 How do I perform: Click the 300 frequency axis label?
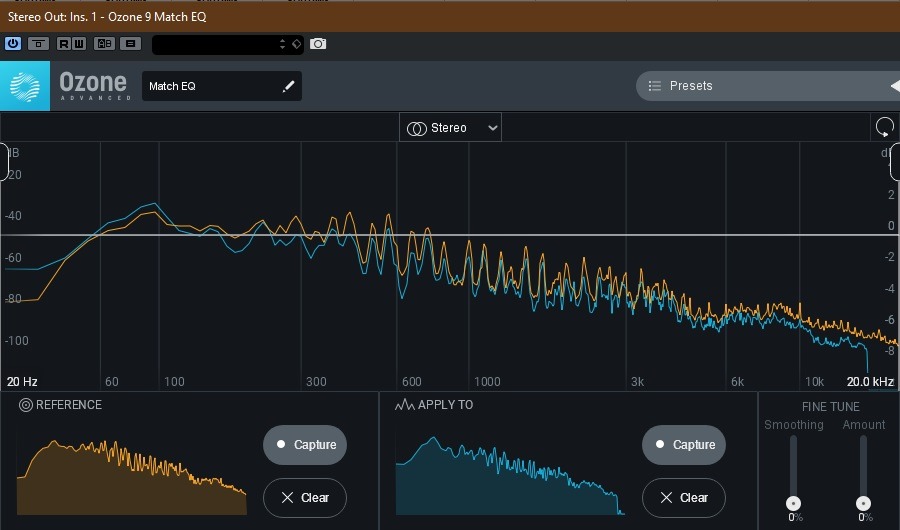click(x=316, y=382)
